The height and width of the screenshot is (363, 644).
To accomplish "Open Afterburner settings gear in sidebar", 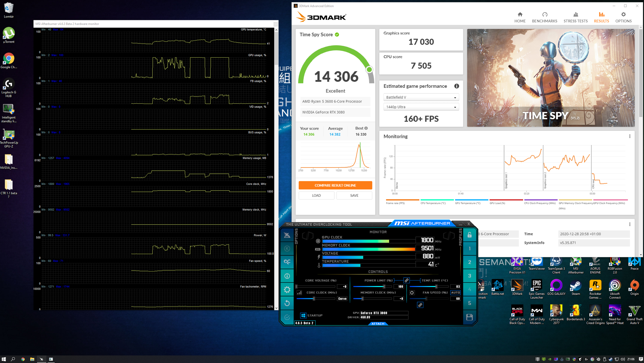I will click(287, 290).
